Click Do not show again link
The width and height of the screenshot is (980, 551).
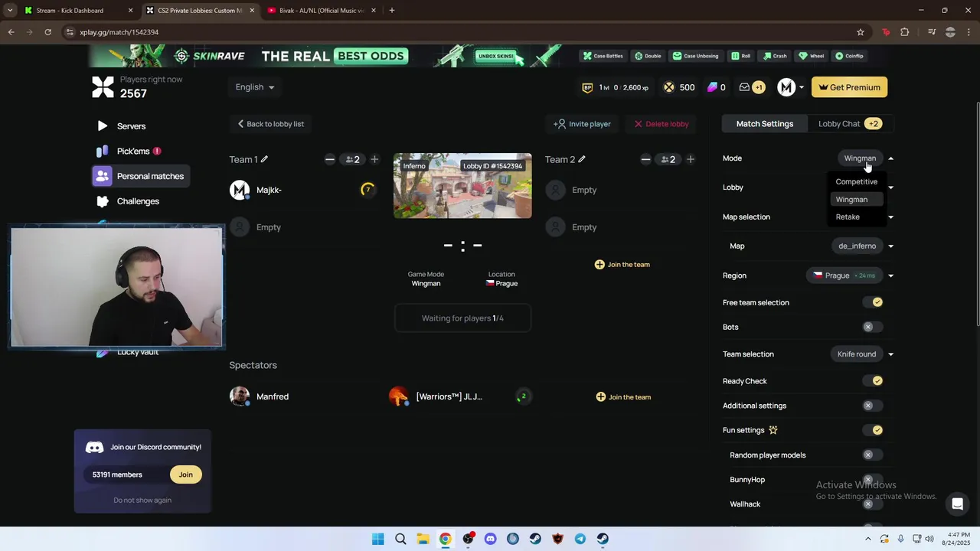click(x=142, y=500)
